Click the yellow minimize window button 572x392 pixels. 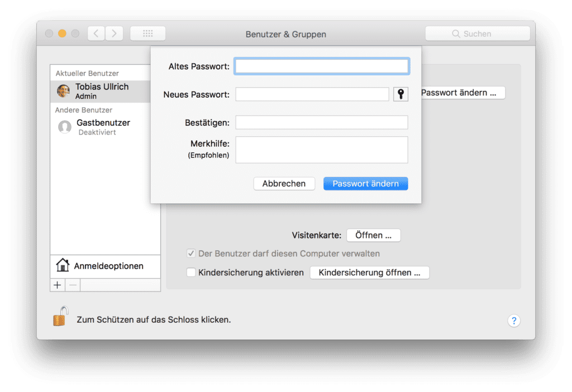[x=62, y=34]
